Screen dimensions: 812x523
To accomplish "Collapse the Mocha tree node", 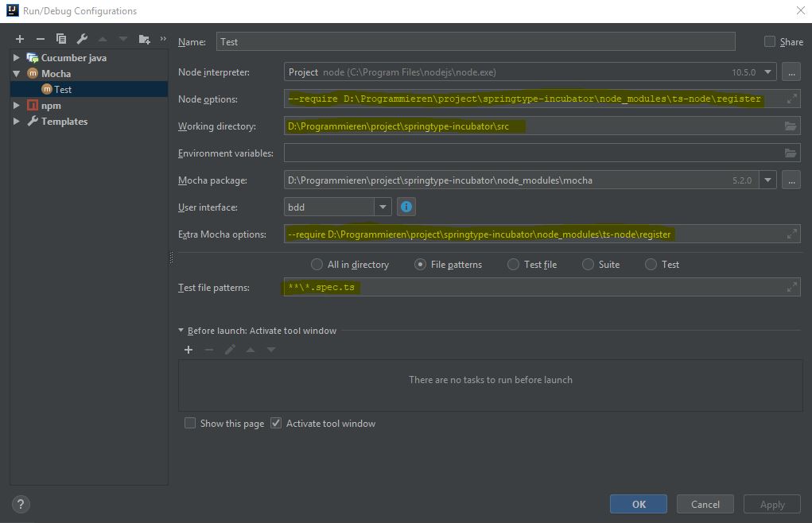I will 17,73.
